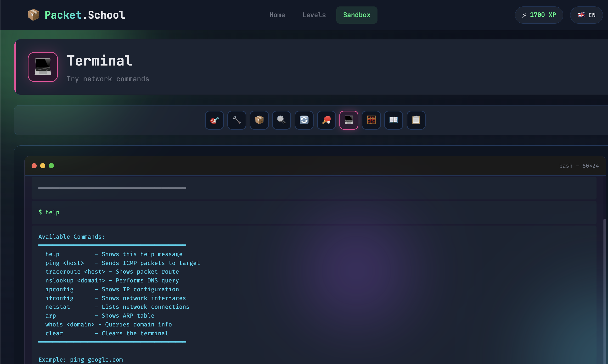This screenshot has width=608, height=364.
Task: Go to the Home page
Action: click(x=277, y=15)
